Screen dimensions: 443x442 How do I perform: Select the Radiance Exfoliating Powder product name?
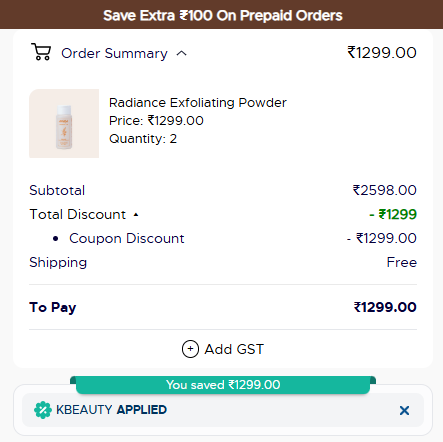[198, 103]
